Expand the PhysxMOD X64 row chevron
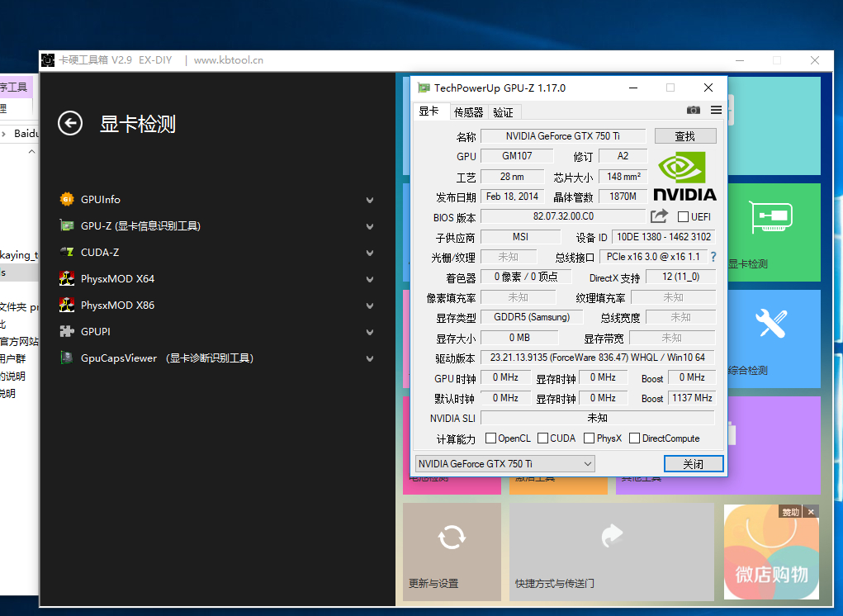843x616 pixels. click(x=370, y=279)
